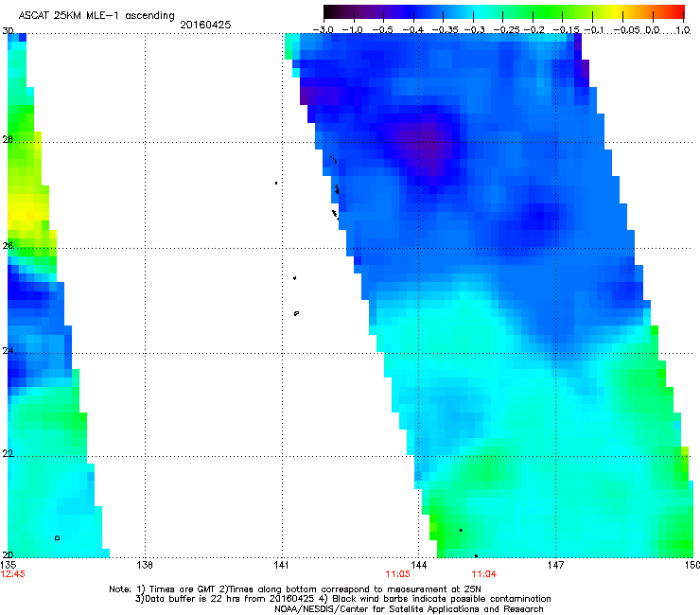Click the dark purple patch near 28N 144E
The height and width of the screenshot is (615, 700).
[429, 145]
